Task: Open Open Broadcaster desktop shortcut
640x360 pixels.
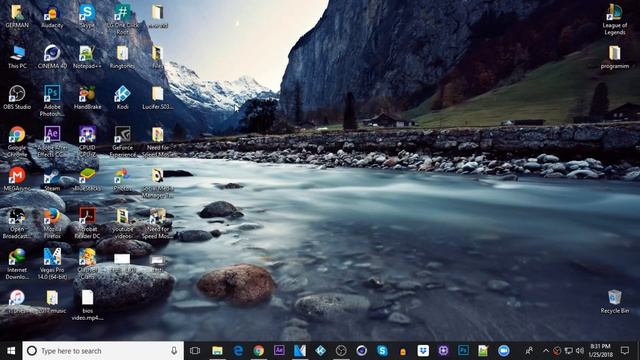Action: pyautogui.click(x=17, y=223)
